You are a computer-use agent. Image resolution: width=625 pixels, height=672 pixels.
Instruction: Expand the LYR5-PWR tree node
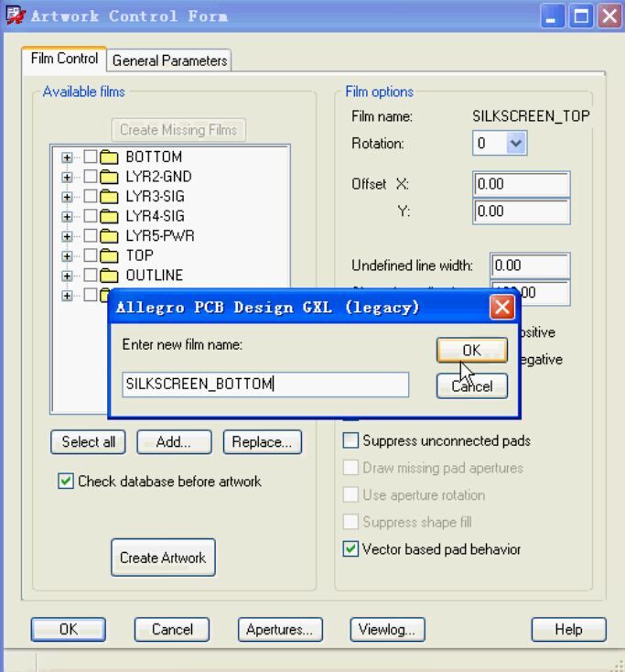click(67, 236)
